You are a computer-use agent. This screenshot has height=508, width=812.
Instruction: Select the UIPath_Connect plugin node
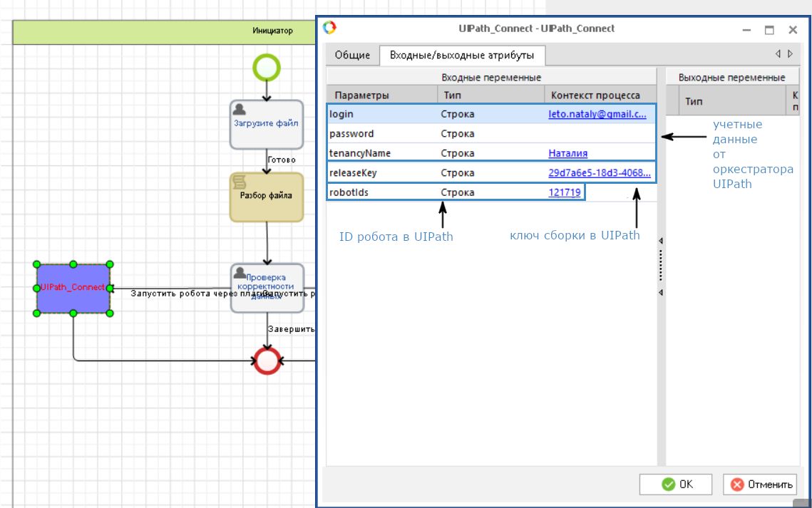coord(73,288)
